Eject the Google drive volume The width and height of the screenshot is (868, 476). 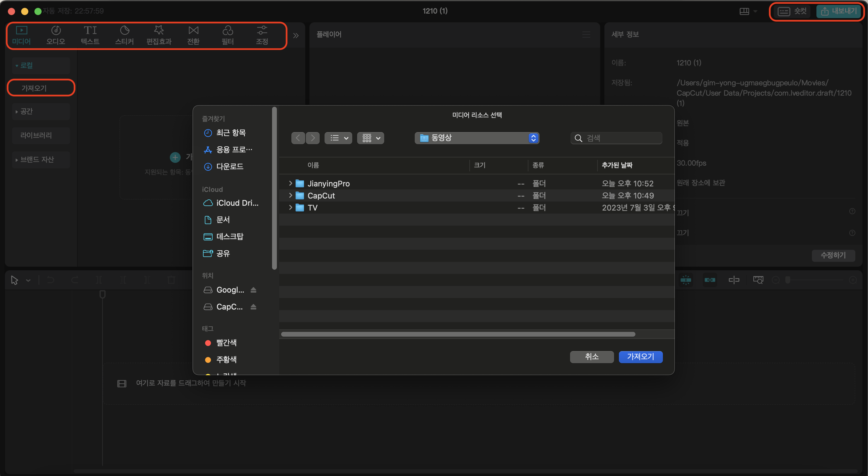[253, 290]
